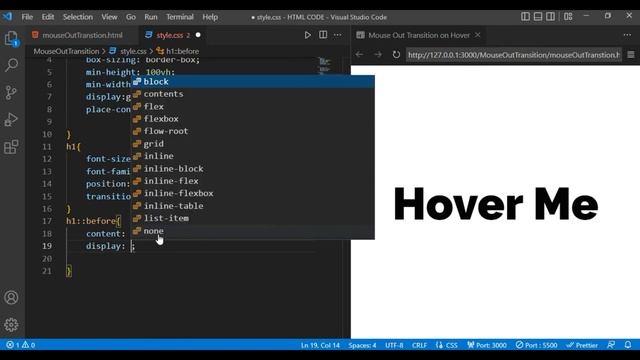Open editor More Actions ellipsis
The image size is (640, 360).
(338, 35)
